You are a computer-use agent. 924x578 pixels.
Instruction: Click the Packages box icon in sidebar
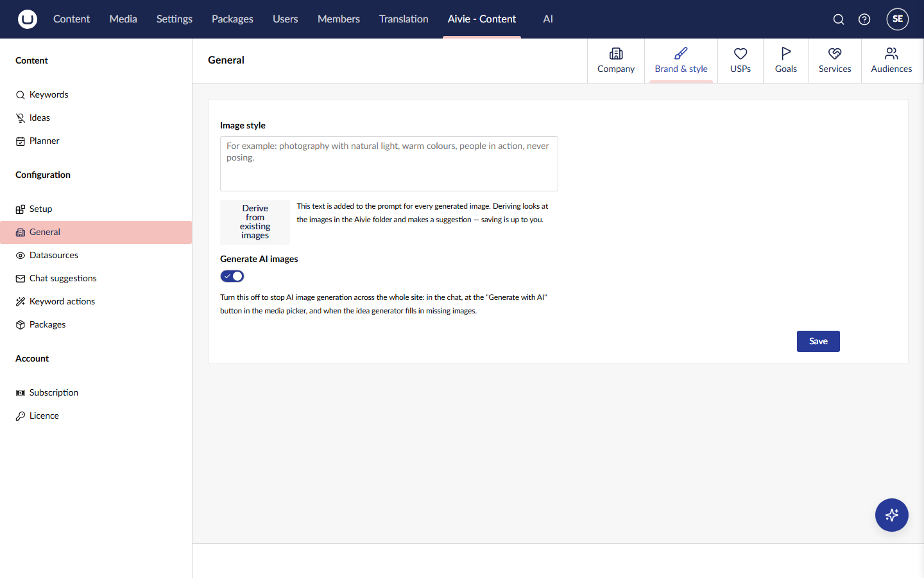pyautogui.click(x=21, y=325)
